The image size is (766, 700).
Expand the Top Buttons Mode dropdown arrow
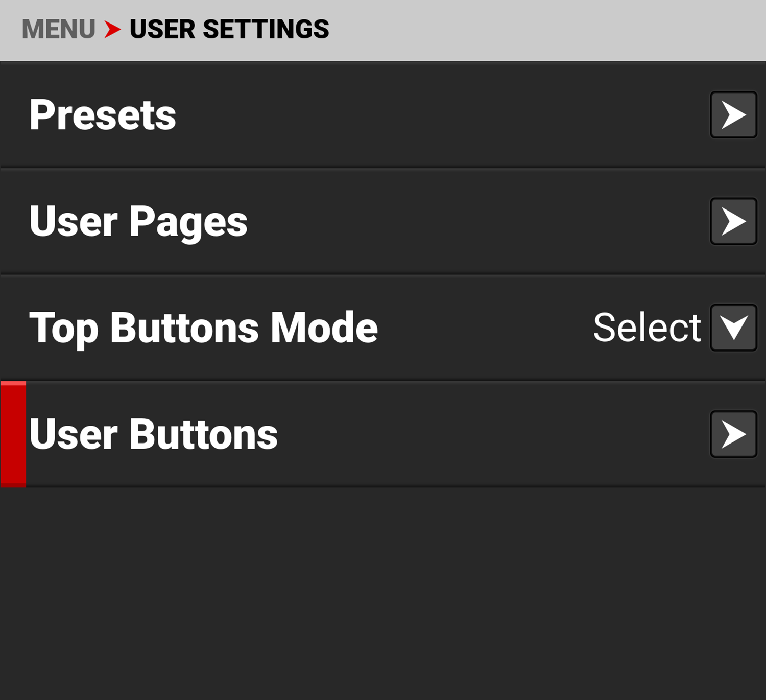coord(733,328)
